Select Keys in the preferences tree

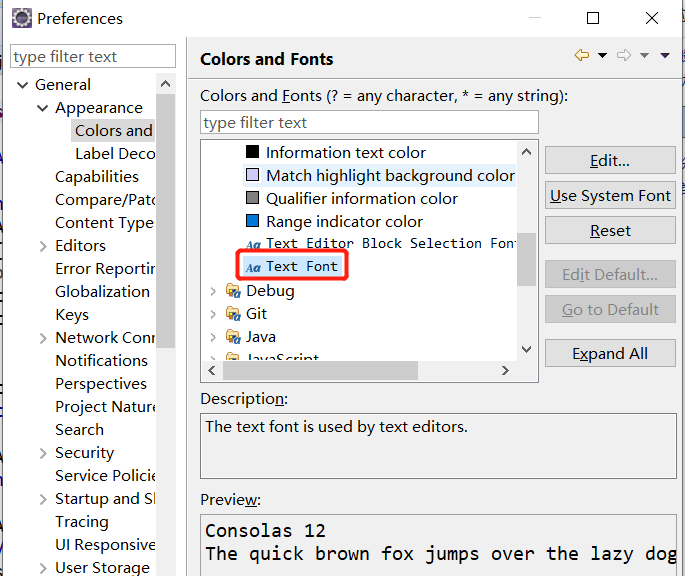(x=72, y=315)
